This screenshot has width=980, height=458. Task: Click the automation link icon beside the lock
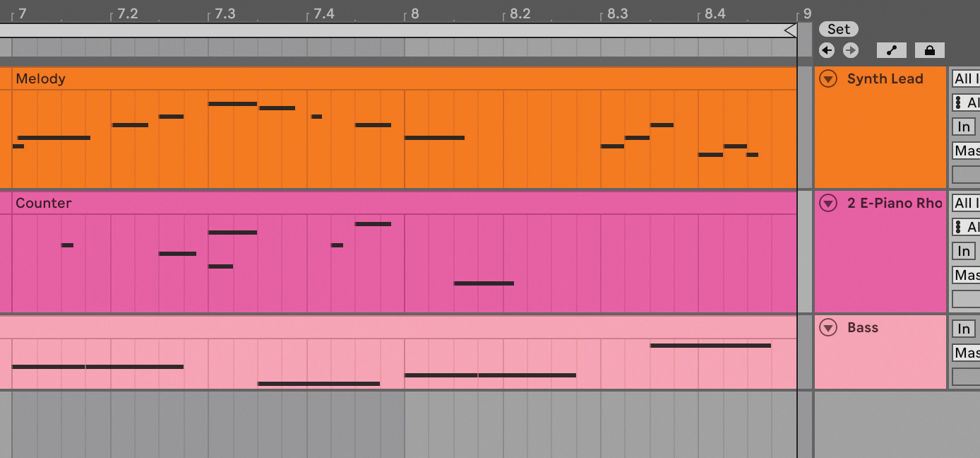coord(891,50)
